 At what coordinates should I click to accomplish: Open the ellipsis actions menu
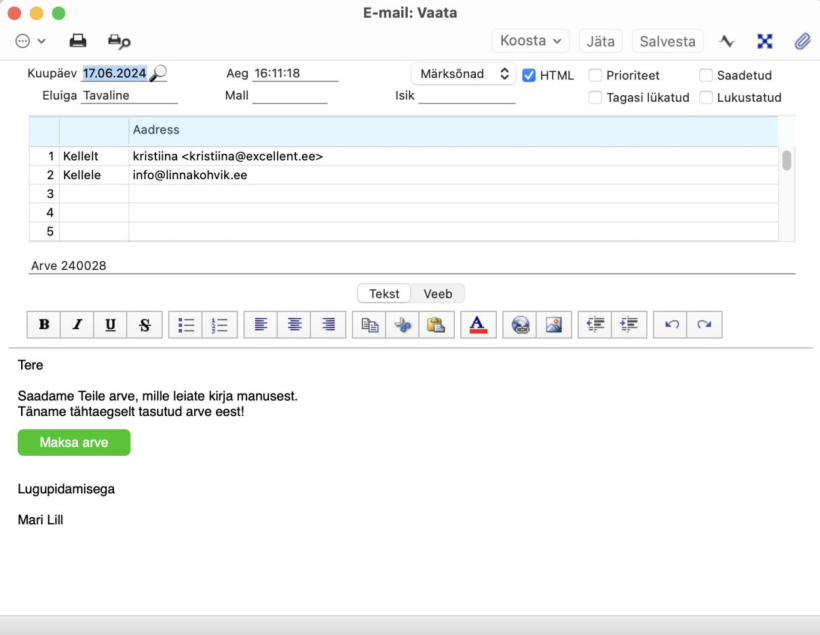pyautogui.click(x=30, y=41)
